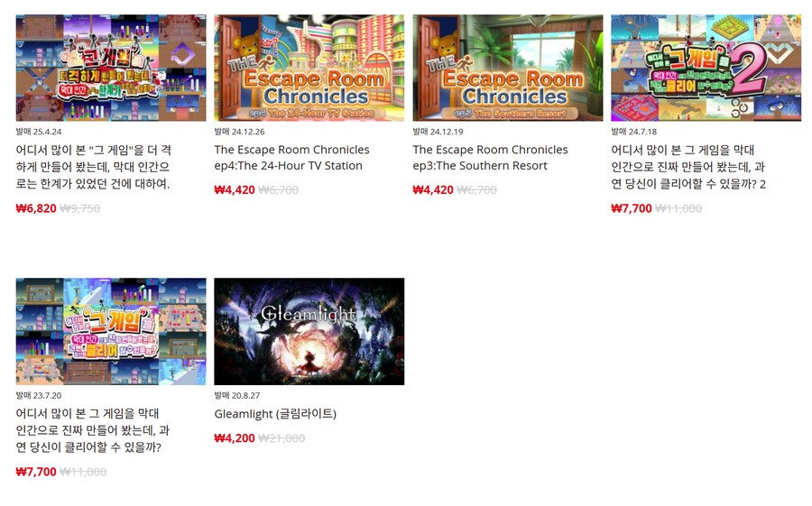Click the title mentioning 한계가 있었던 건에 대하여
Image resolution: width=812 pixels, height=506 pixels.
pyautogui.click(x=93, y=167)
